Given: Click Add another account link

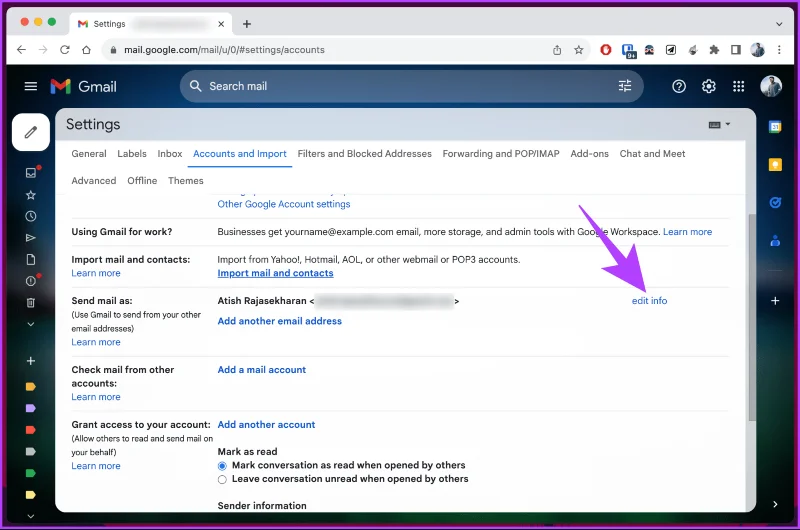Looking at the screenshot, I should 266,424.
